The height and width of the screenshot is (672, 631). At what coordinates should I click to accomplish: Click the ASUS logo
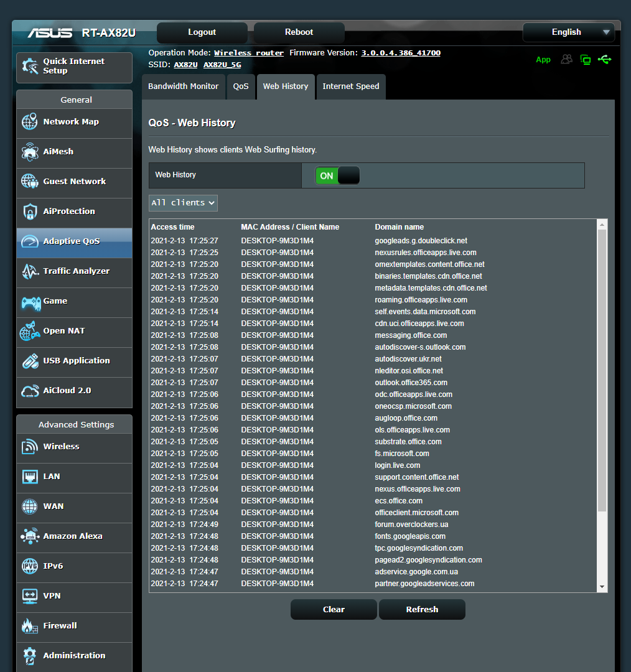coord(50,32)
